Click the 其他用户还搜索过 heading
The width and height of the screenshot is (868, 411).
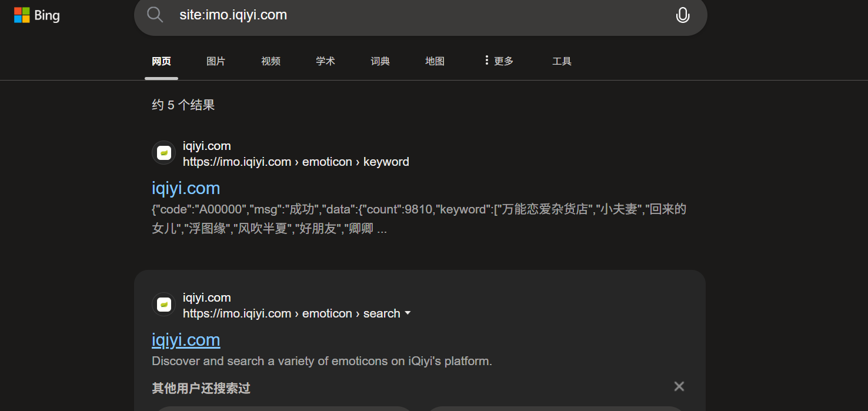(201, 388)
